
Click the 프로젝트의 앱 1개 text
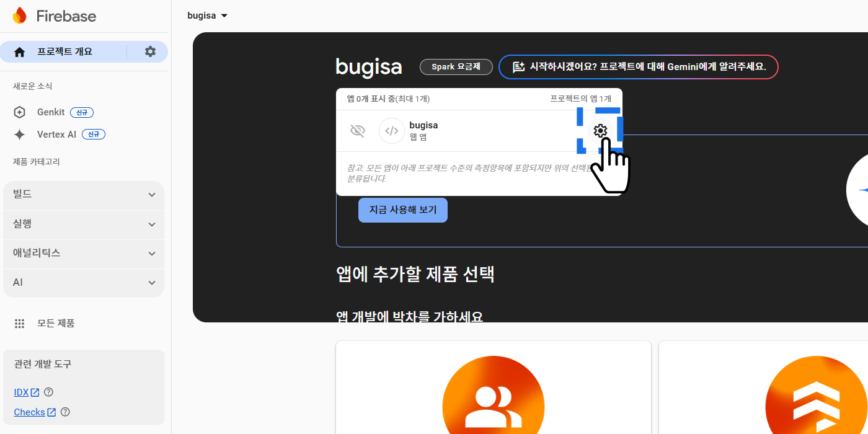click(581, 99)
